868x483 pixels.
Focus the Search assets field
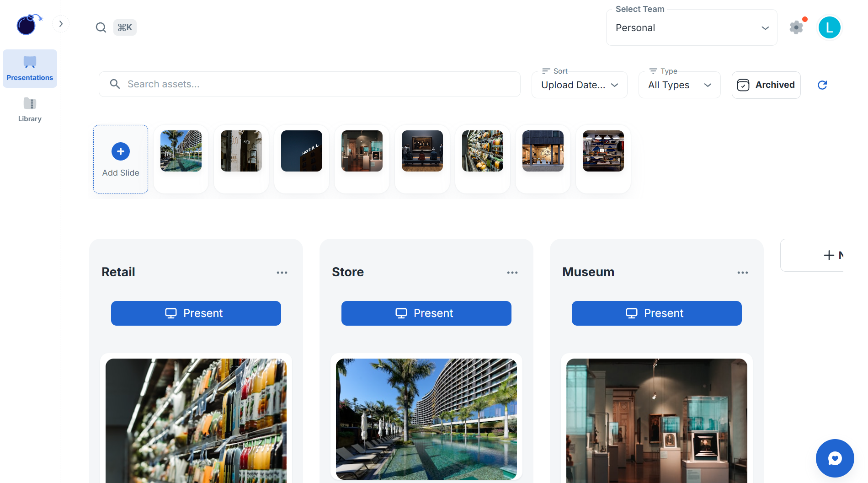(309, 84)
